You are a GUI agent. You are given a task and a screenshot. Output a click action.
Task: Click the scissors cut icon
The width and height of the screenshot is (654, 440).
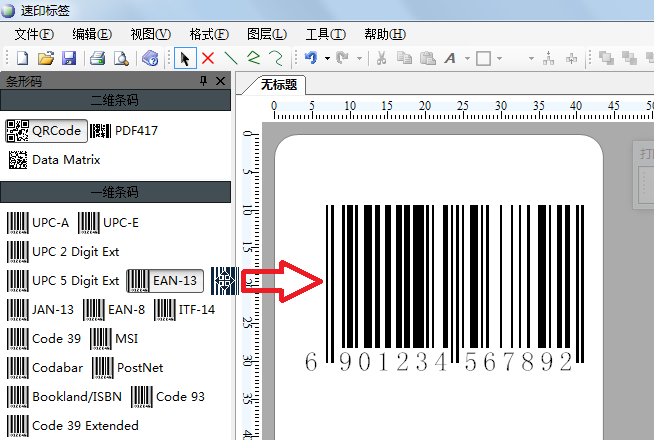[381, 58]
